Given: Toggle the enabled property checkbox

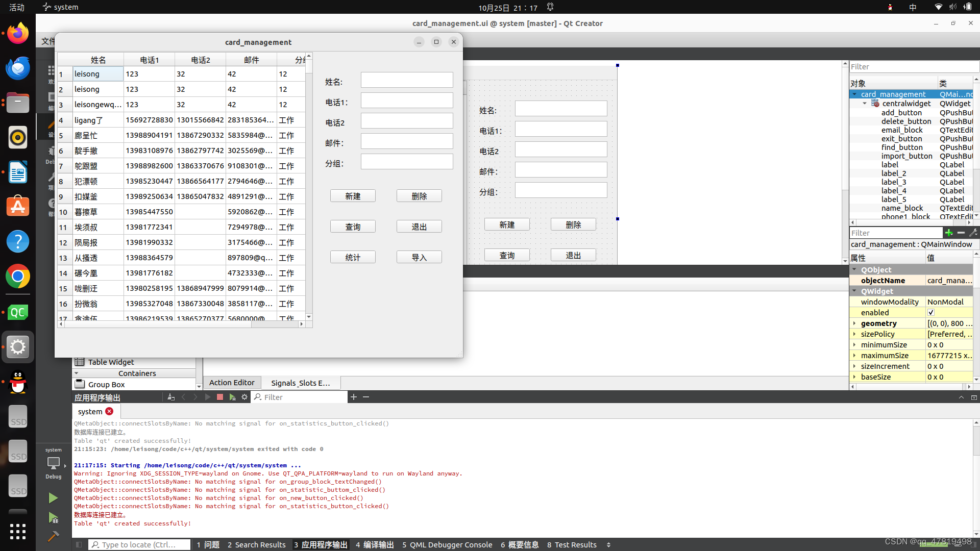Looking at the screenshot, I should pos(931,312).
